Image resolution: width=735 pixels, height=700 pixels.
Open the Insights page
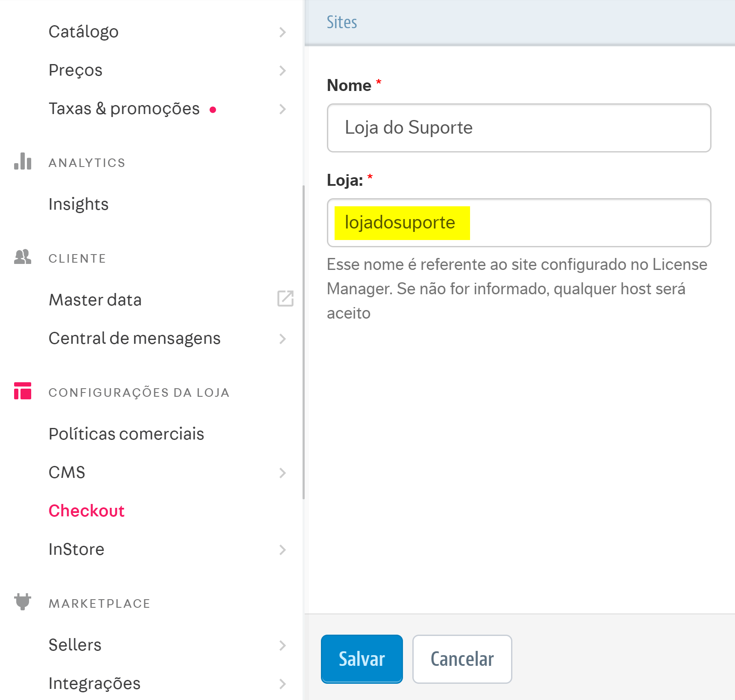tap(79, 204)
